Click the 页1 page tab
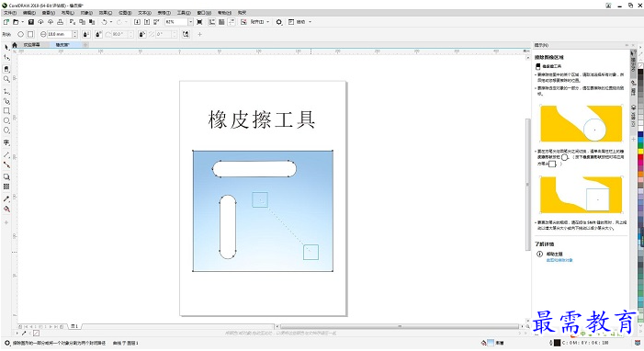The width and height of the screenshot is (644, 351). tap(74, 326)
